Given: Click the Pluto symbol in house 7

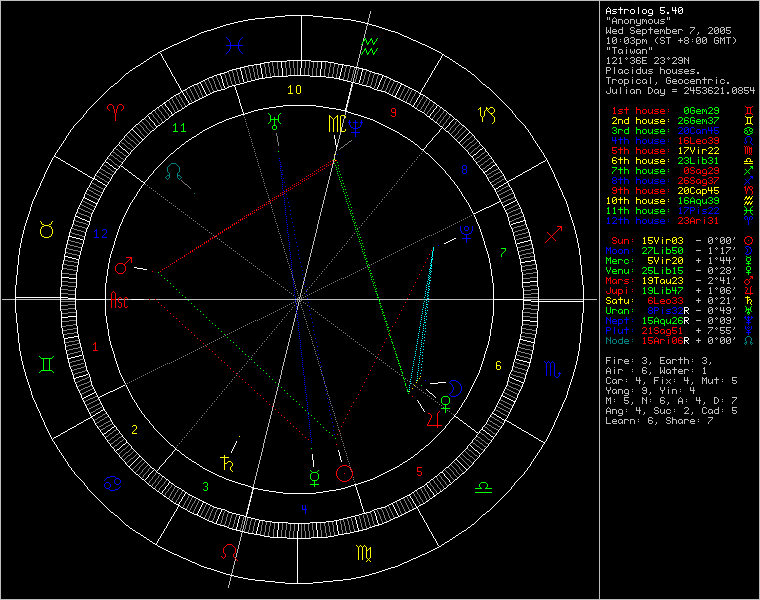Looking at the screenshot, I should (465, 237).
